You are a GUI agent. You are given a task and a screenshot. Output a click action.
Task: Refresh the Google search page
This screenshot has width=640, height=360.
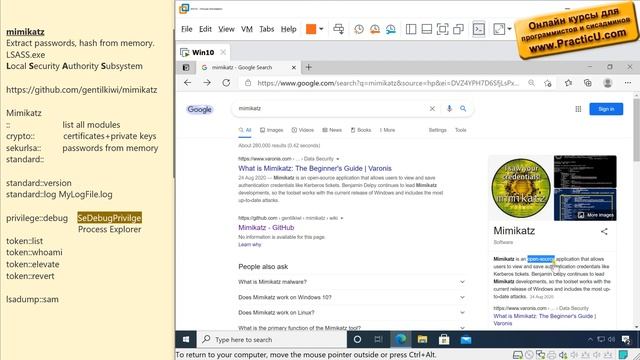(x=226, y=83)
